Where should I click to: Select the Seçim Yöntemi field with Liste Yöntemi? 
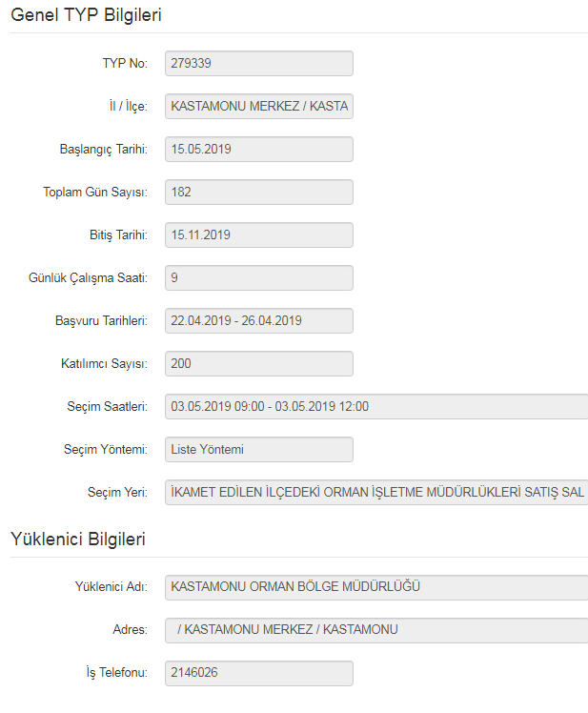coord(258,449)
